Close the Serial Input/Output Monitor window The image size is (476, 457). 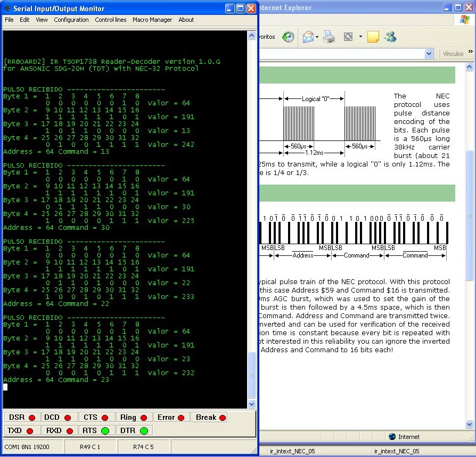[251, 9]
